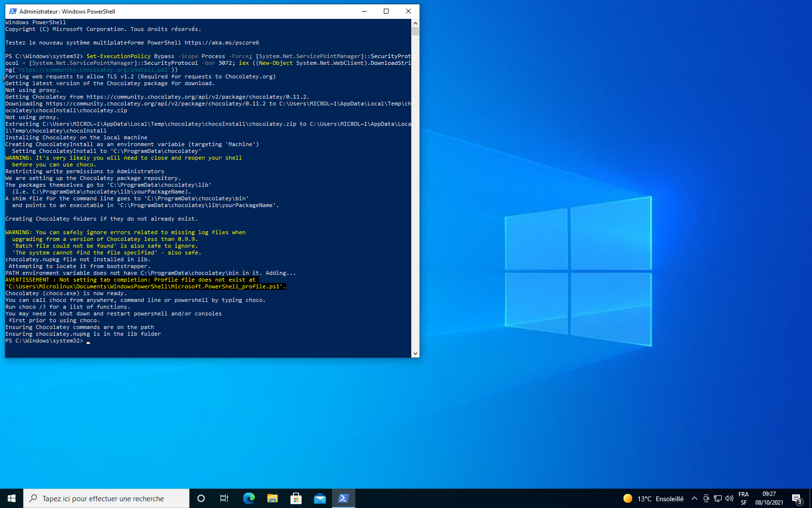Image resolution: width=812 pixels, height=508 pixels.
Task: Launch Microsoft Edge from the taskbar
Action: (248, 498)
